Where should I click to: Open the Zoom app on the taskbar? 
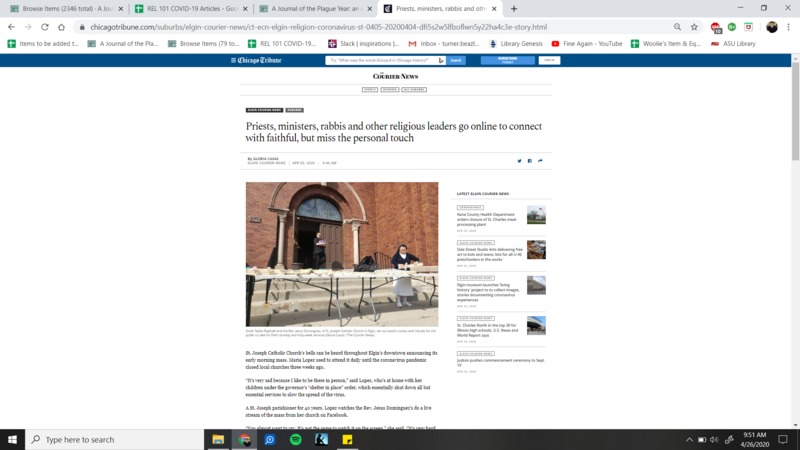click(x=270, y=439)
